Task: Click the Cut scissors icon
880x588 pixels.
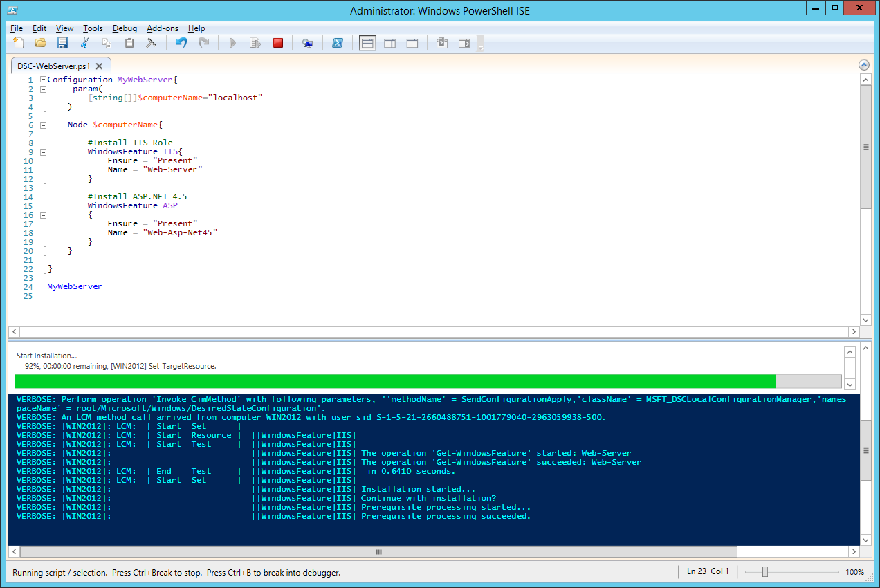Action: click(x=85, y=43)
